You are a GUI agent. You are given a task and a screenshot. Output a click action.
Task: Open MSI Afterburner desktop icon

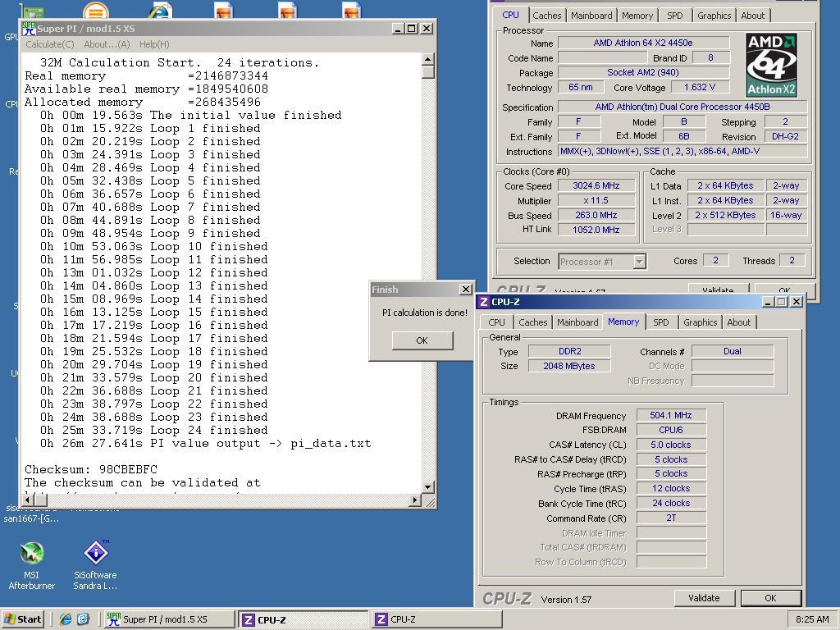pyautogui.click(x=32, y=566)
